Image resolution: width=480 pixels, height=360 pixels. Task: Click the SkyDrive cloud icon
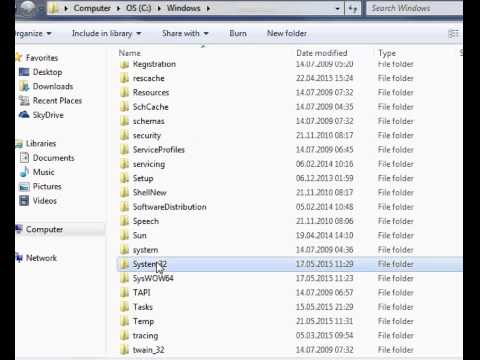pos(24,115)
